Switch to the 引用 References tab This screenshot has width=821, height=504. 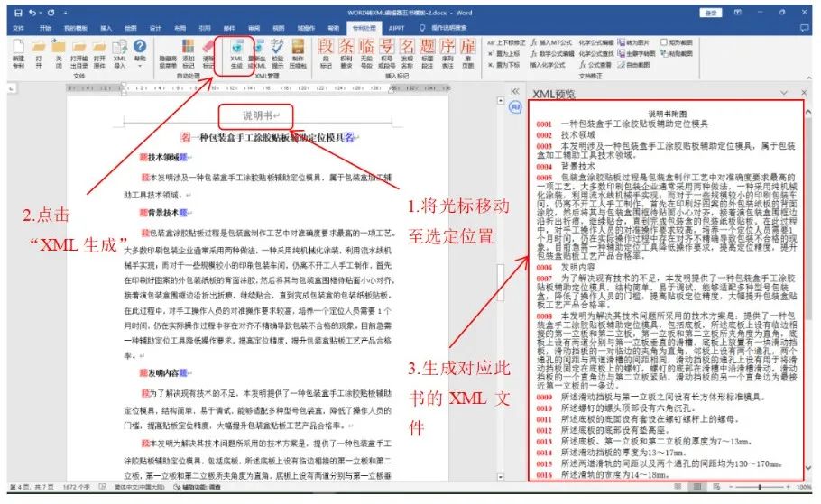205,28
